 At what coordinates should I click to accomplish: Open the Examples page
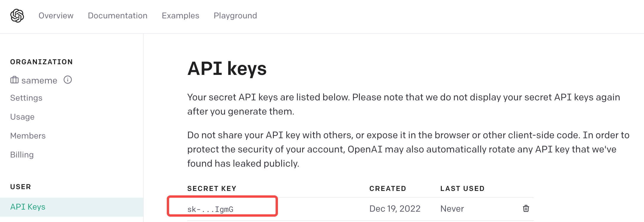tap(180, 16)
